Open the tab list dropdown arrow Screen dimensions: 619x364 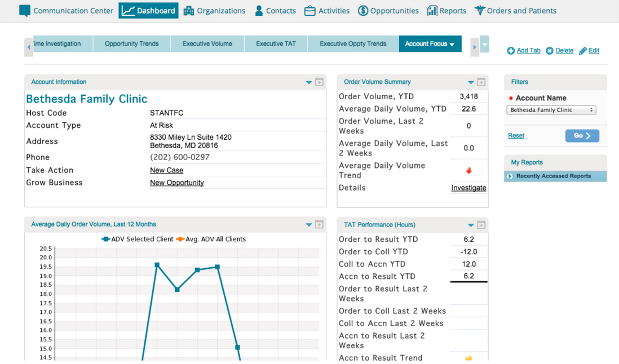click(x=485, y=45)
